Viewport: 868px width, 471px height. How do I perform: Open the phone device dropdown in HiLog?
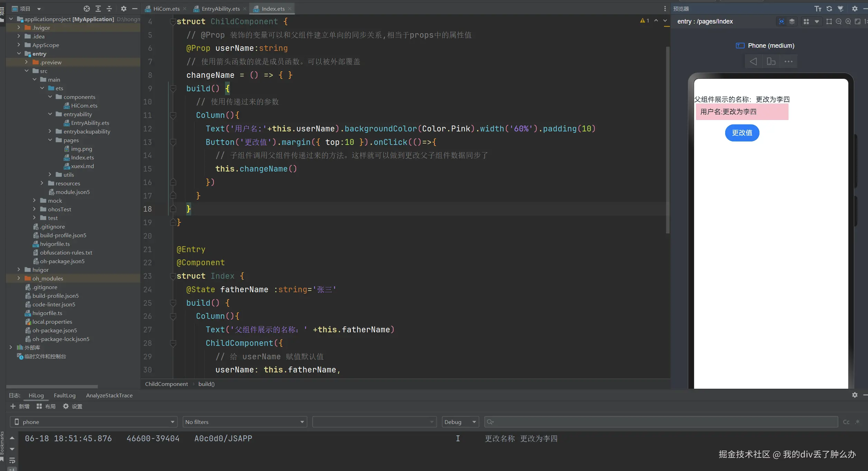coord(93,422)
